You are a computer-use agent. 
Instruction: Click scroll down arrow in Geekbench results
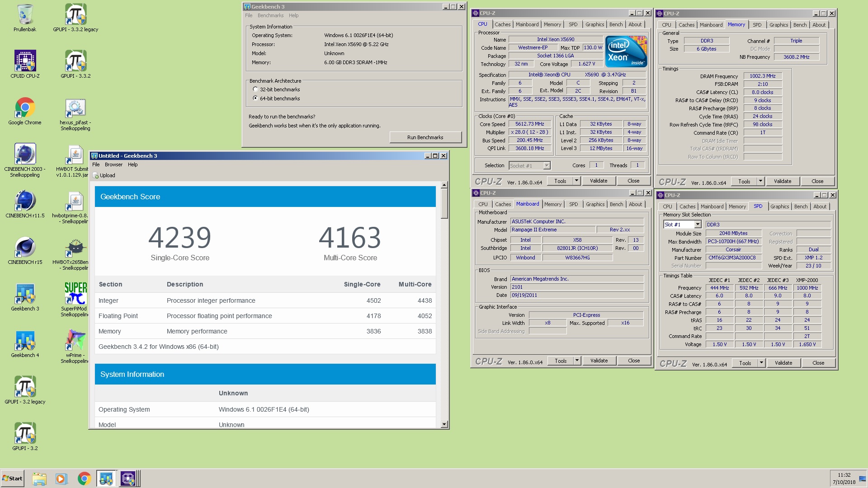point(444,424)
